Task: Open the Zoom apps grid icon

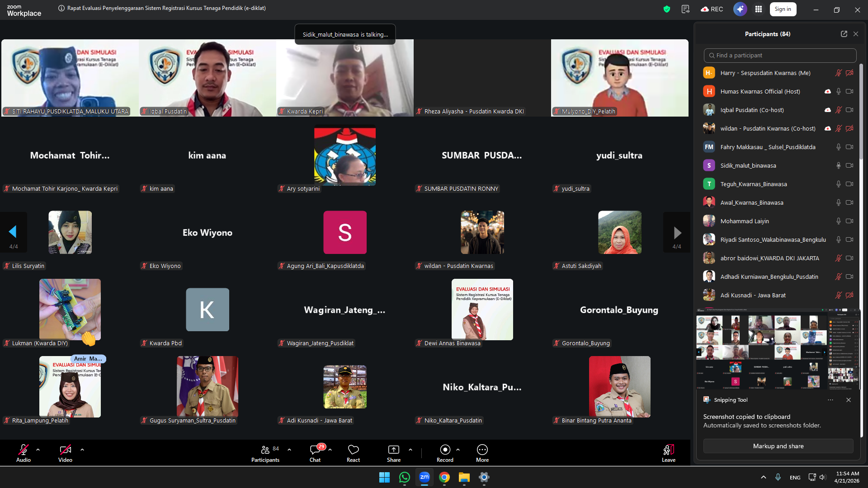Action: (x=759, y=9)
